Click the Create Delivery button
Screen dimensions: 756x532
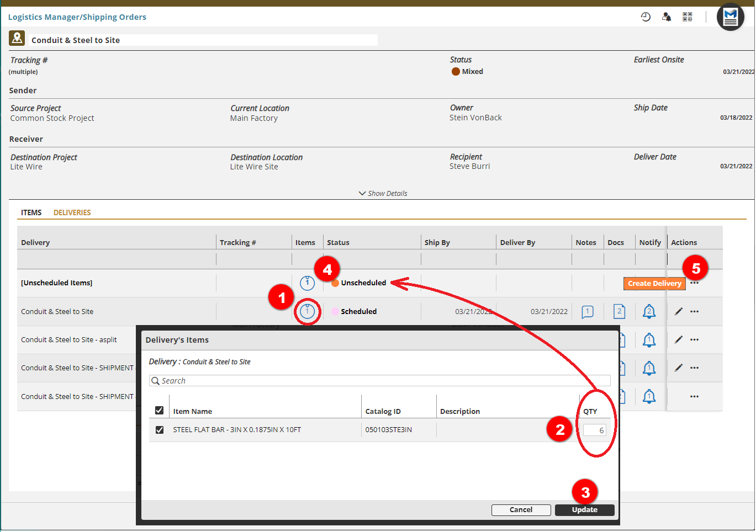[654, 284]
